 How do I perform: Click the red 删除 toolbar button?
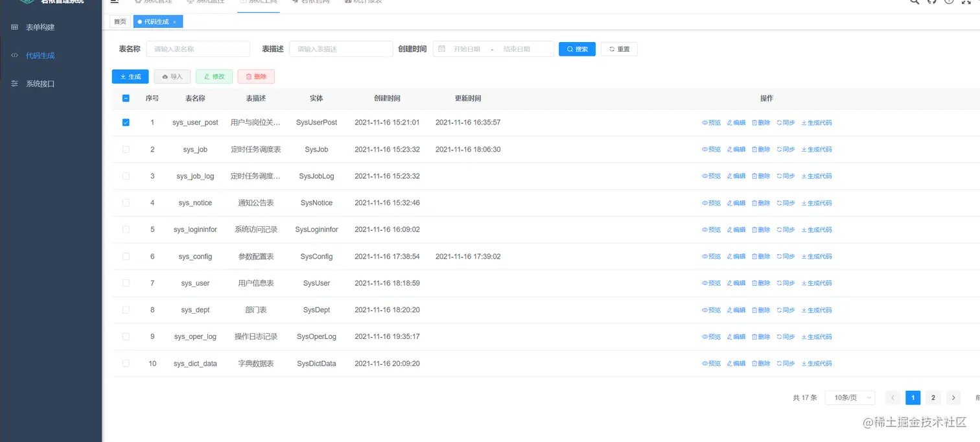click(256, 76)
